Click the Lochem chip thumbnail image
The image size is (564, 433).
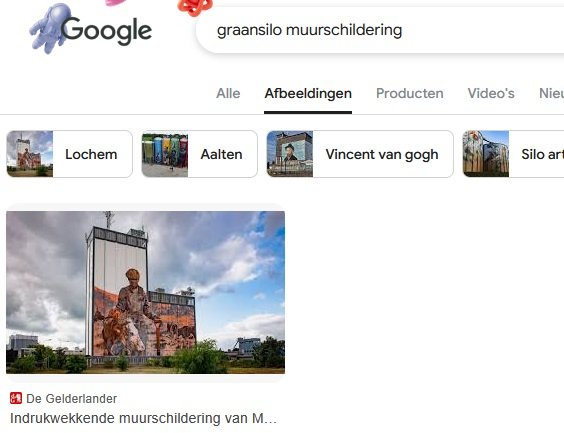[30, 154]
